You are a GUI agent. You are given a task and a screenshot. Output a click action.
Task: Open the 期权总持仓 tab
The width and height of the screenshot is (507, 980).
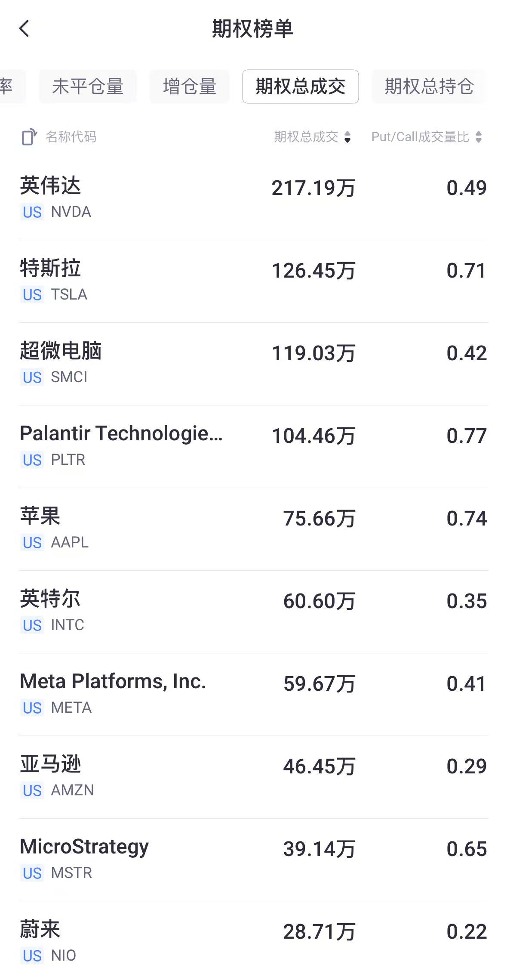click(x=429, y=87)
